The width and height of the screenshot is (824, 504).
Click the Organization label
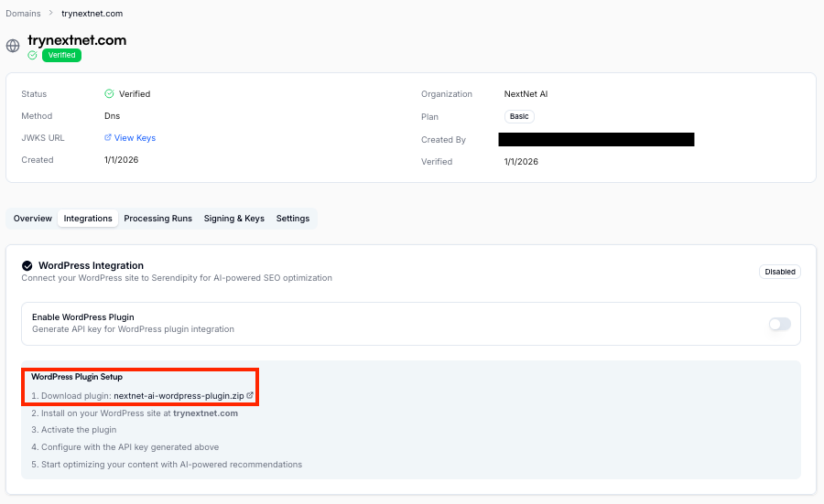coord(447,94)
